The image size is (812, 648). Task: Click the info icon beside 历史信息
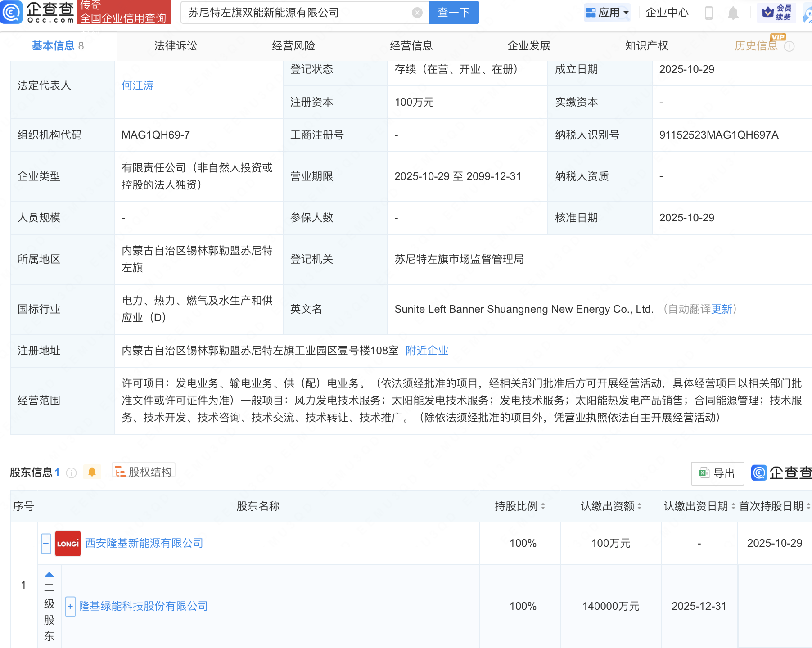click(x=789, y=46)
